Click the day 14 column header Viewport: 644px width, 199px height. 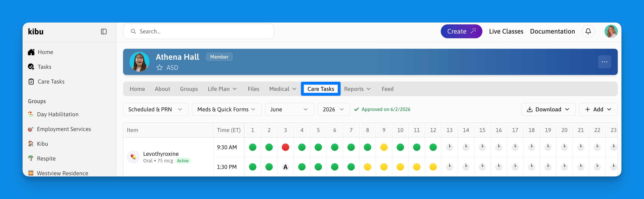(x=466, y=130)
